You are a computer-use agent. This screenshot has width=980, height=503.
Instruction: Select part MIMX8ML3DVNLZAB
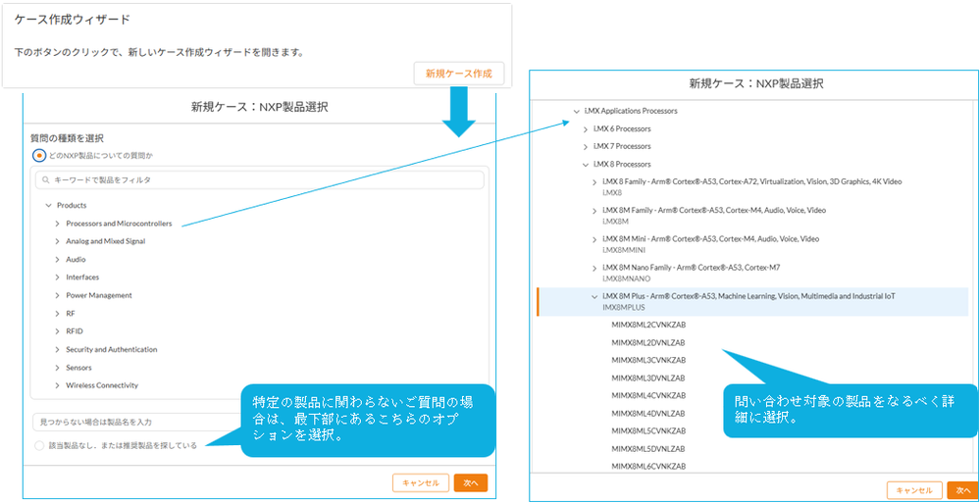click(648, 378)
